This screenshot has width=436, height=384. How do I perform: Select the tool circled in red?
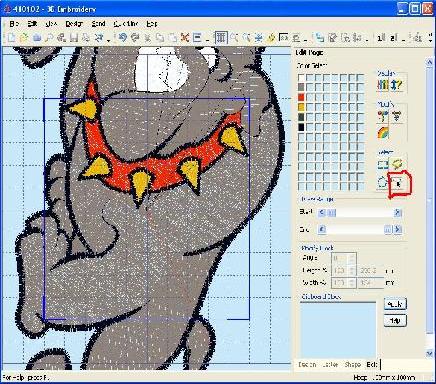click(399, 183)
